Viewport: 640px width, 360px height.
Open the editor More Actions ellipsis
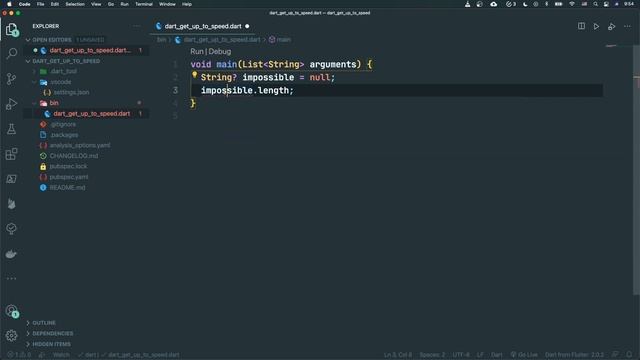pyautogui.click(x=627, y=27)
